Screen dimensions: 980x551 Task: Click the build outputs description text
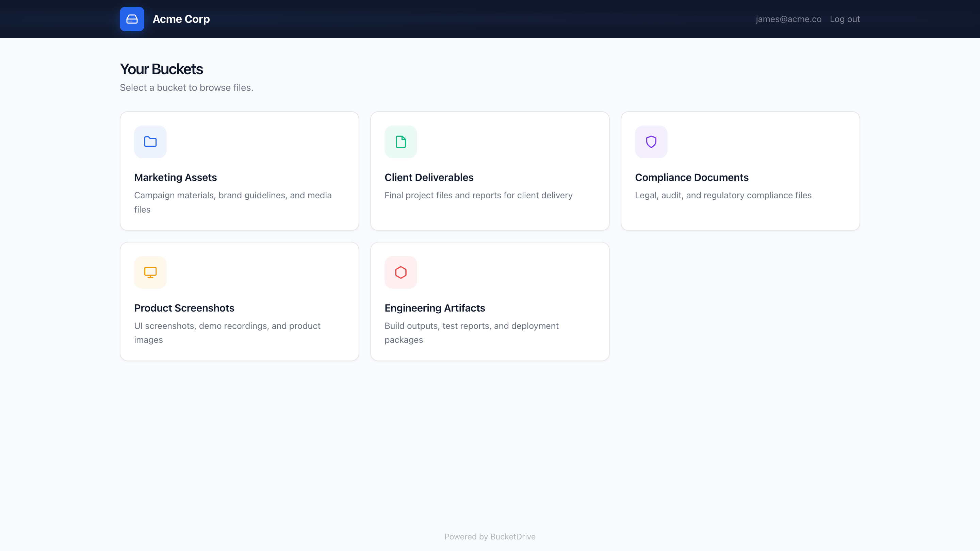pyautogui.click(x=471, y=332)
